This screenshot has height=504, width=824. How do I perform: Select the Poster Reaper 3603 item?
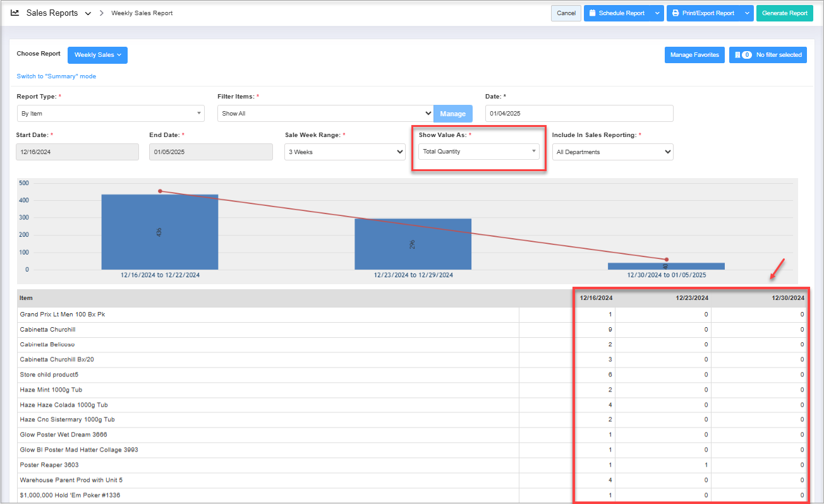[x=49, y=465]
